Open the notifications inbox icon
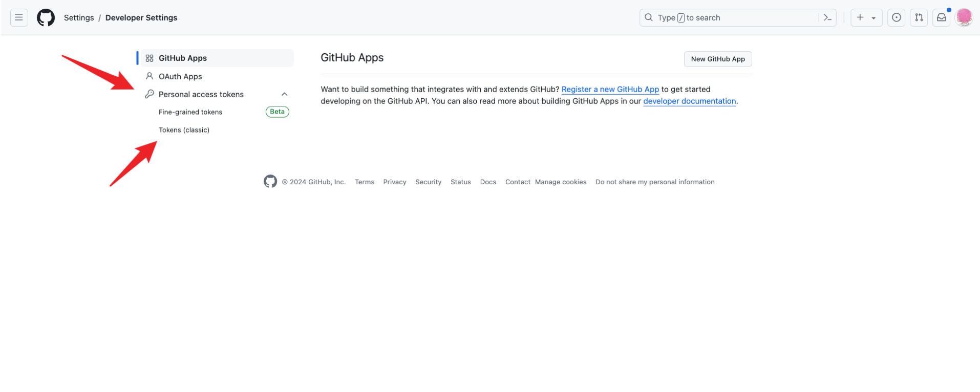 pyautogui.click(x=942, y=17)
